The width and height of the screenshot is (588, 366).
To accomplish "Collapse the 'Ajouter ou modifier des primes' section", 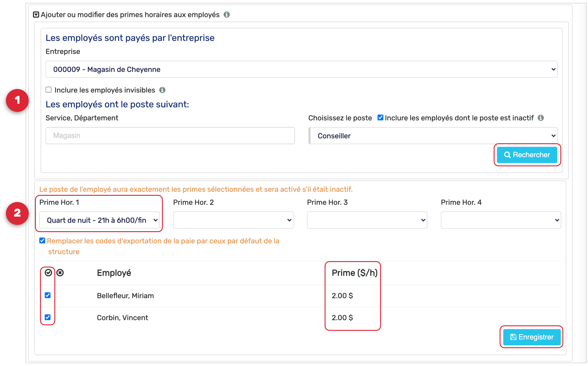I will pos(36,15).
